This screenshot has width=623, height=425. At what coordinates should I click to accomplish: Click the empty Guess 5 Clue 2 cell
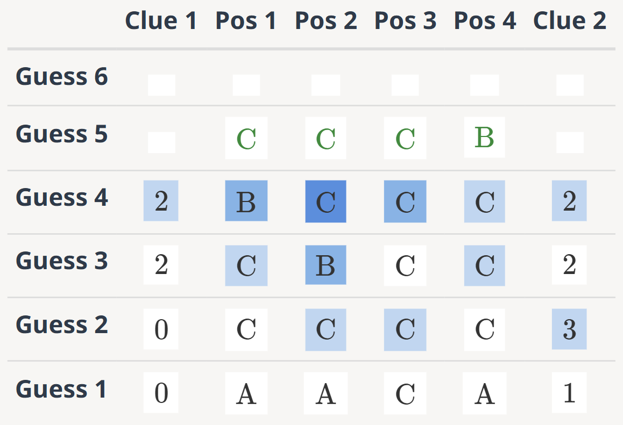569,142
